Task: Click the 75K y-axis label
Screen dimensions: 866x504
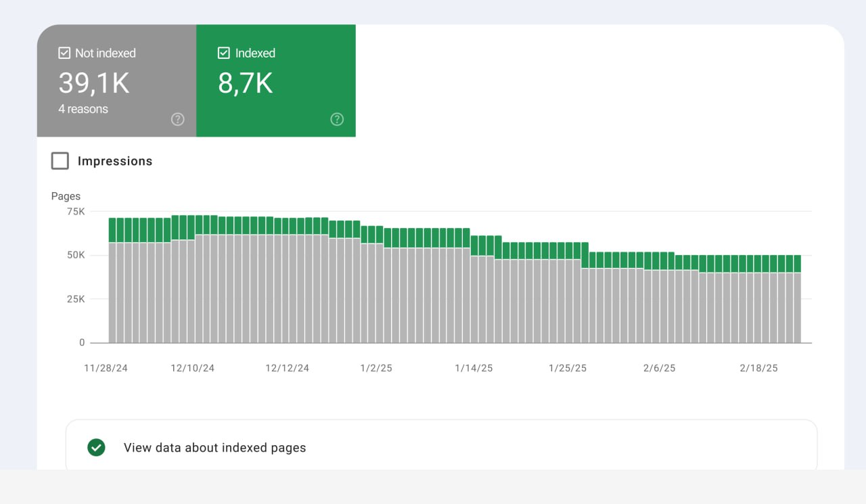Action: click(75, 212)
